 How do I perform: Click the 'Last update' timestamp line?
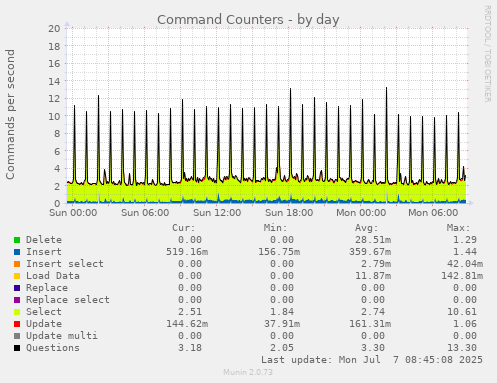pyautogui.click(x=372, y=360)
